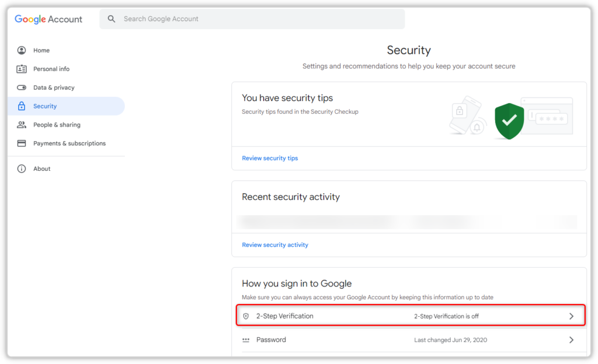
Task: Select the Security padlock icon
Action: (22, 106)
